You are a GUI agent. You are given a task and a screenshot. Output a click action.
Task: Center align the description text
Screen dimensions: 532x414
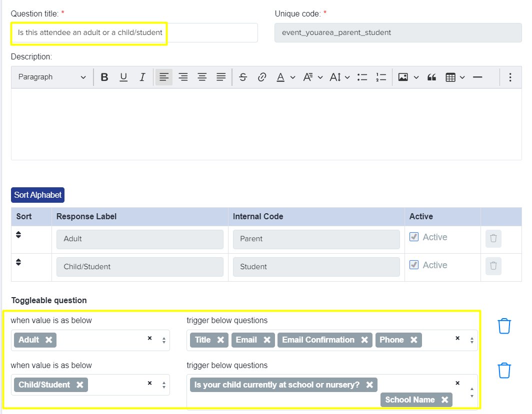click(202, 77)
